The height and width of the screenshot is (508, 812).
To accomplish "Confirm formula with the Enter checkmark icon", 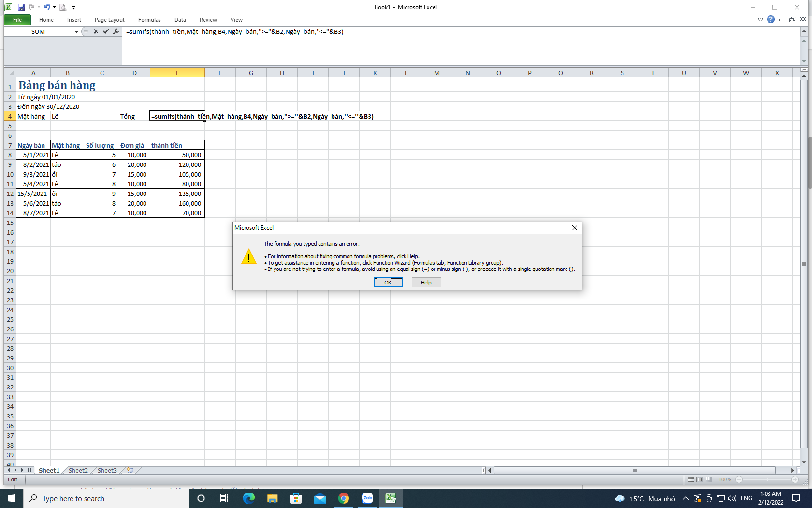I will [x=106, y=31].
